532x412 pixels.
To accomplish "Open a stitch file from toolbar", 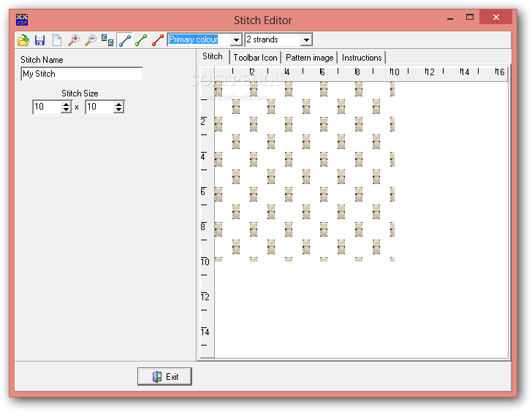I will click(23, 40).
